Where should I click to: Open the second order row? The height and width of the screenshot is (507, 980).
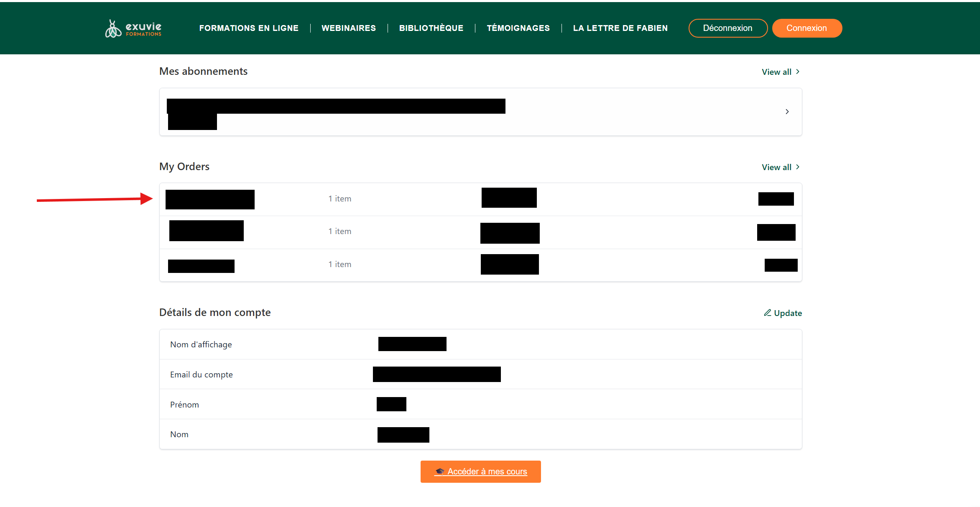(207, 231)
